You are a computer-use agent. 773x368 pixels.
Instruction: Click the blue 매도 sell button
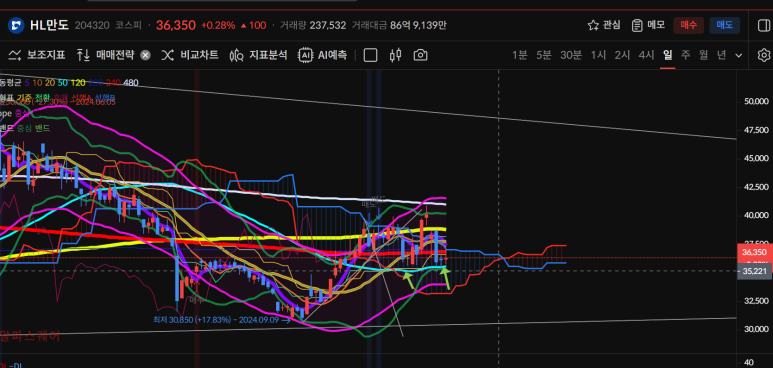[x=725, y=25]
